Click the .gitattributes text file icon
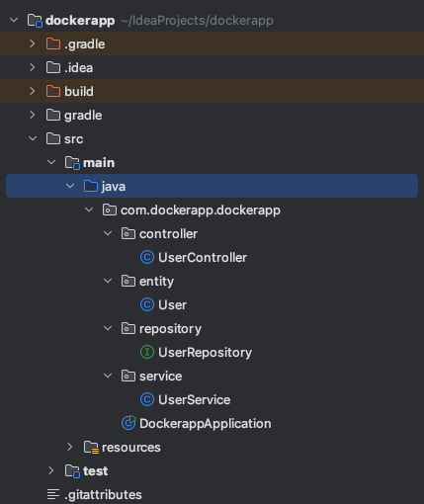Image resolution: width=424 pixels, height=504 pixels. click(53, 494)
